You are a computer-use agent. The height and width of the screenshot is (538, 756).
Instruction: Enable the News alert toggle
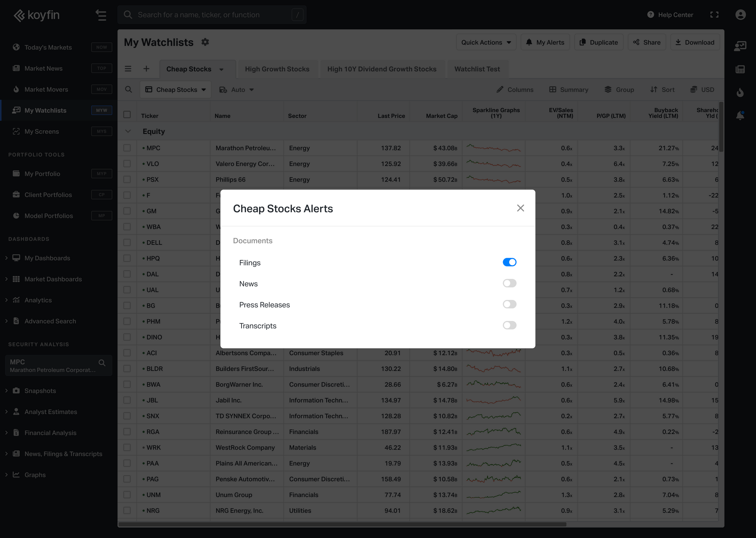[x=510, y=283]
